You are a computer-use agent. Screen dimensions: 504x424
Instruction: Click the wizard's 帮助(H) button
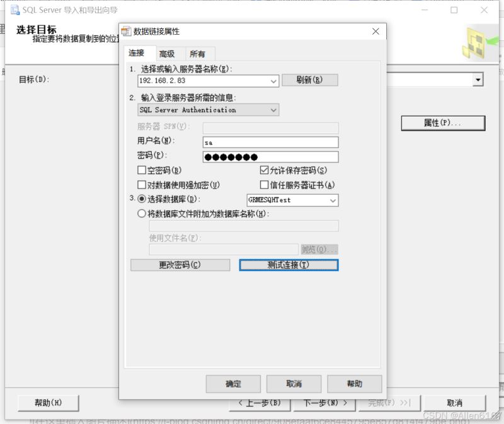(49, 403)
